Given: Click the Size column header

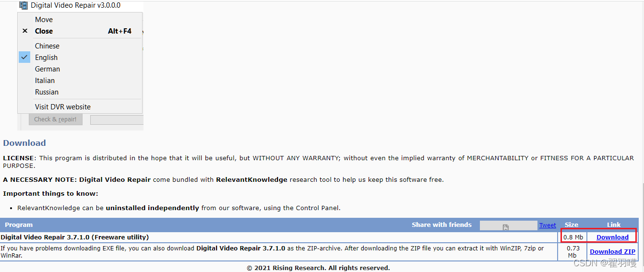Looking at the screenshot, I should click(x=572, y=225).
